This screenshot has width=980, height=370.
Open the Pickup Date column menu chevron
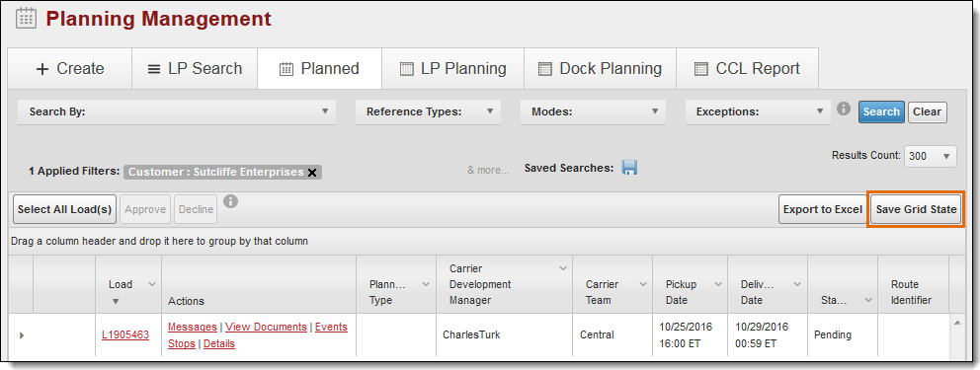point(718,284)
